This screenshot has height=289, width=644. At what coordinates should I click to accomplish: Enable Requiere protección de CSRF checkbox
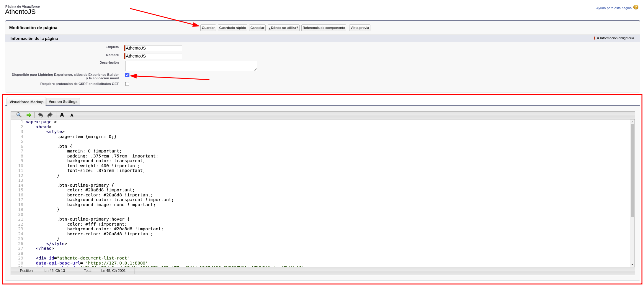coord(127,84)
